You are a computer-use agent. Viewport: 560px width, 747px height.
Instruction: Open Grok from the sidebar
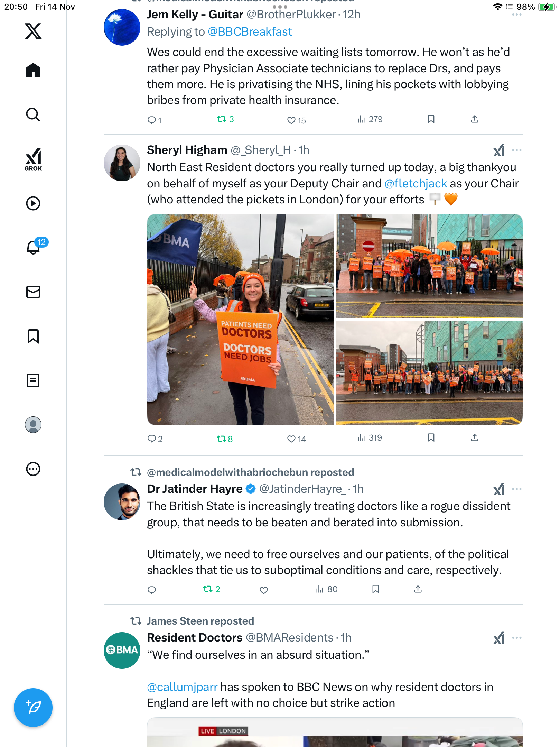(33, 160)
